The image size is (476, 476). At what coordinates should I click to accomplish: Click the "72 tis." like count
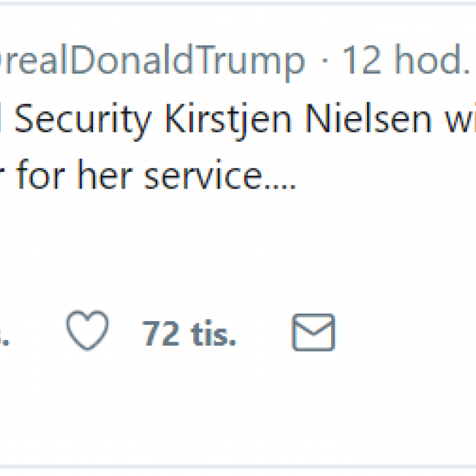click(189, 333)
